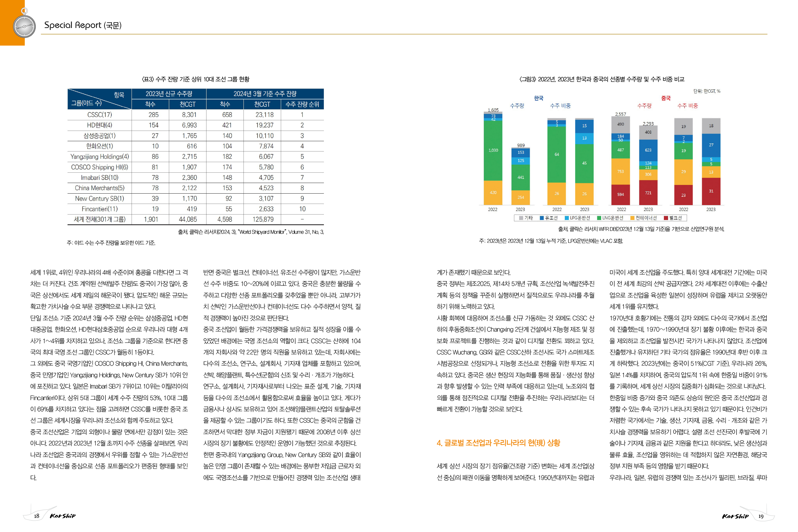
Task: Click the Fincantieri(11) row label
Action: coord(99,209)
